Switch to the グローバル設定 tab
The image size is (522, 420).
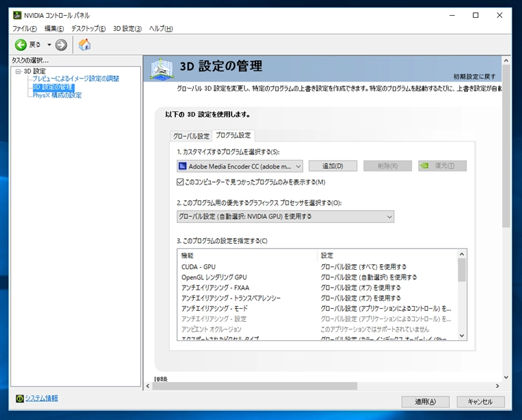[x=191, y=136]
